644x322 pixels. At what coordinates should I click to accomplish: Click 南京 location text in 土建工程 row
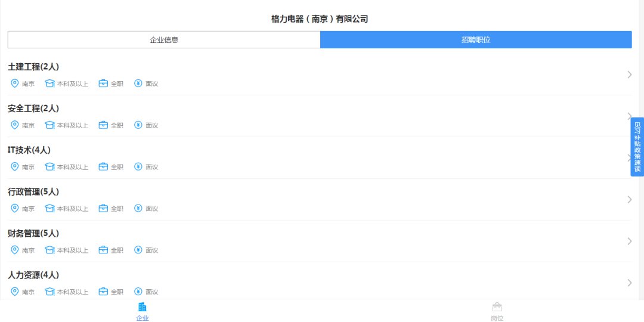29,84
